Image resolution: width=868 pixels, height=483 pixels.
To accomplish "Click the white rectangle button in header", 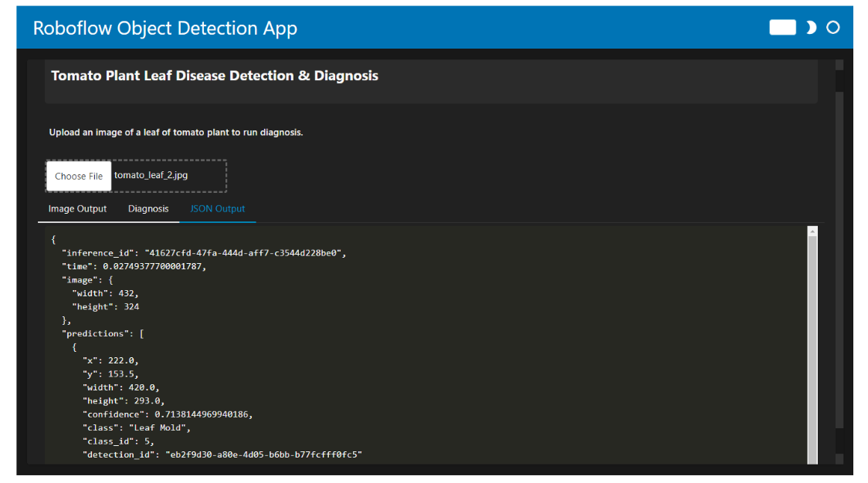I will [782, 28].
